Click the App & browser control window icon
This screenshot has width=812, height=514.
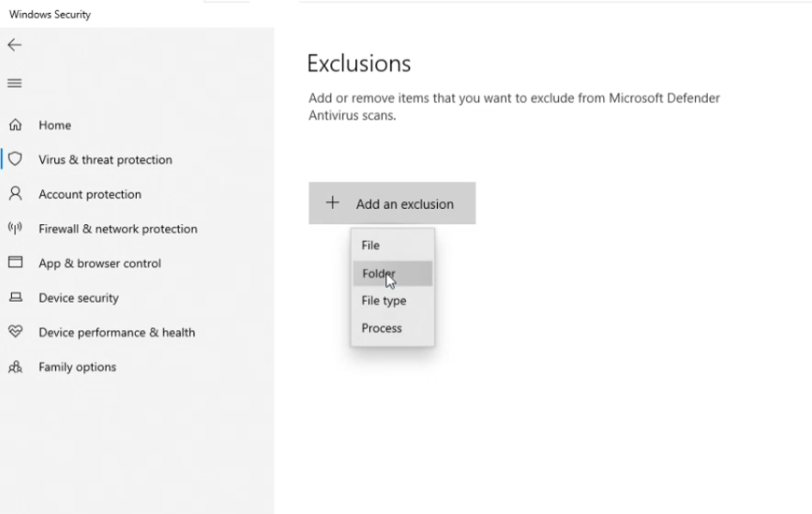coord(15,262)
